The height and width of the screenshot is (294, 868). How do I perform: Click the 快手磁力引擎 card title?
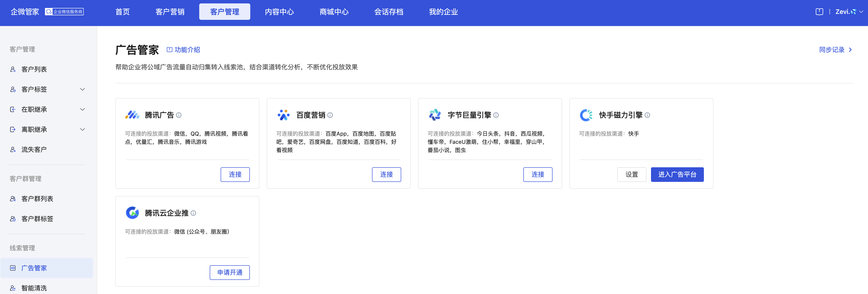[621, 115]
